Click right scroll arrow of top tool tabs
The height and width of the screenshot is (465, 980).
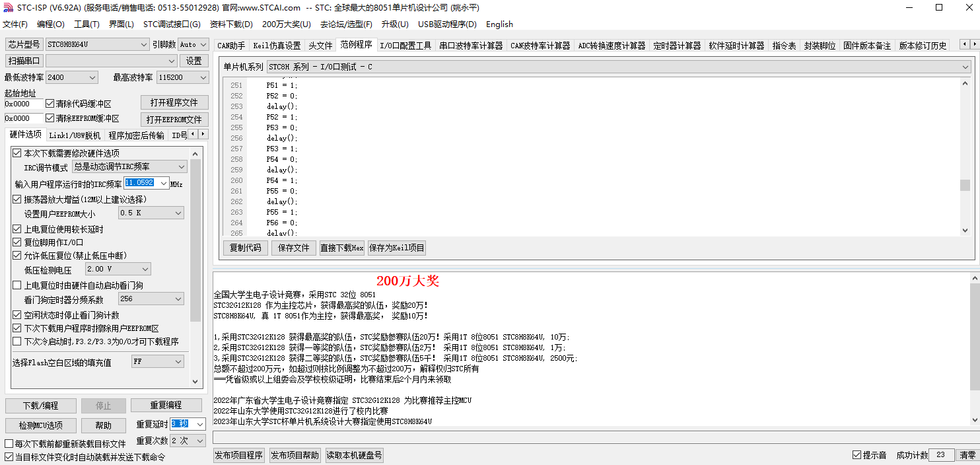coord(974,44)
